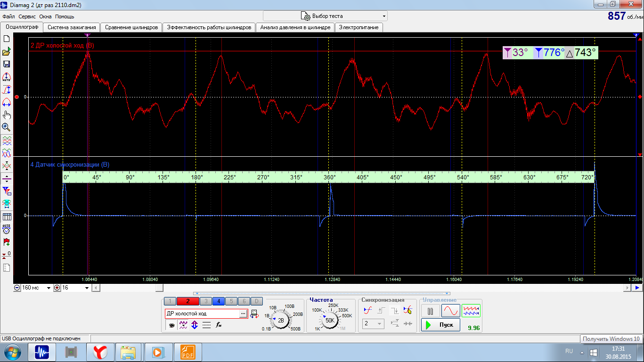Click the voltage range knob showing 2B
Screen dimensions: 644x362
tap(281, 320)
